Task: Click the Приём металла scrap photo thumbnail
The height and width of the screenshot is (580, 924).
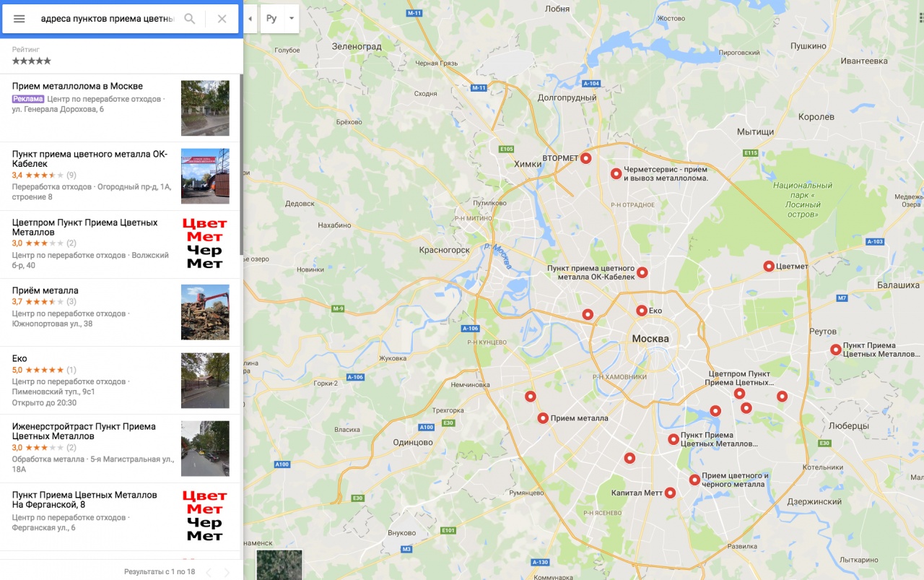Action: click(x=205, y=312)
